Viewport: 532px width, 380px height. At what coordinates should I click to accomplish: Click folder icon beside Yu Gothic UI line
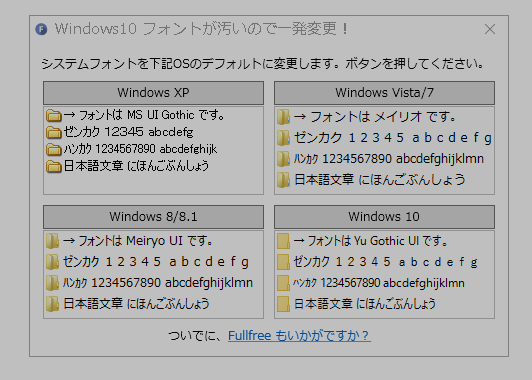point(283,241)
